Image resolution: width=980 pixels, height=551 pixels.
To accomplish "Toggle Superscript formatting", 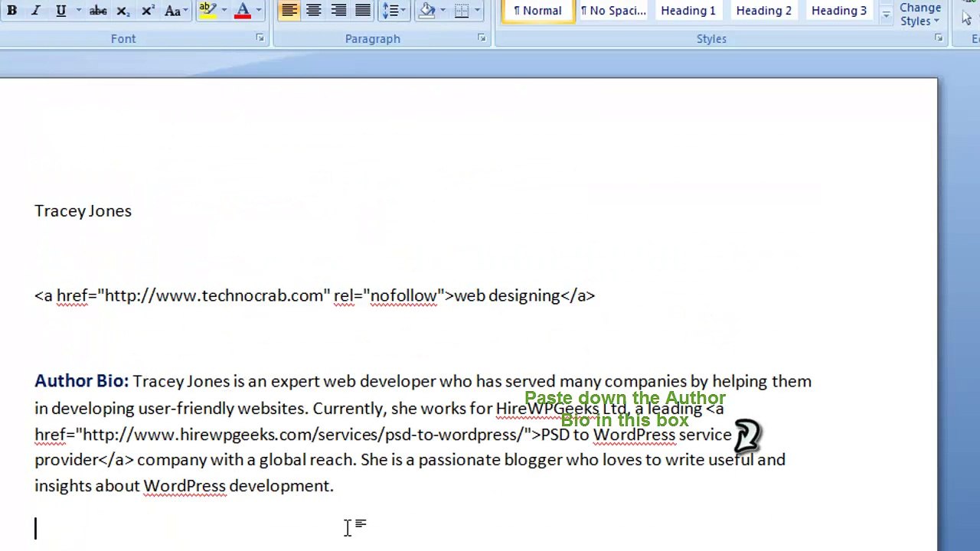I will tap(148, 11).
